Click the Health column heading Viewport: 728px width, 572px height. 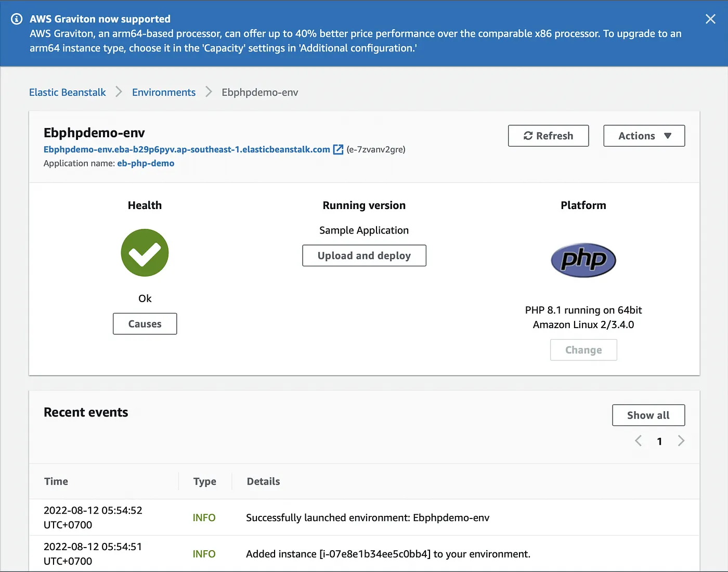pyautogui.click(x=145, y=205)
